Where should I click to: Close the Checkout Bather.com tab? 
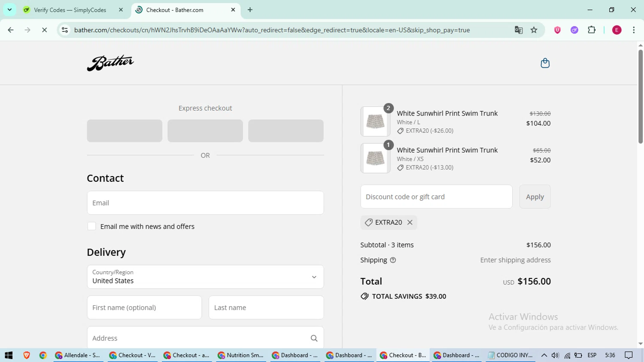233,10
